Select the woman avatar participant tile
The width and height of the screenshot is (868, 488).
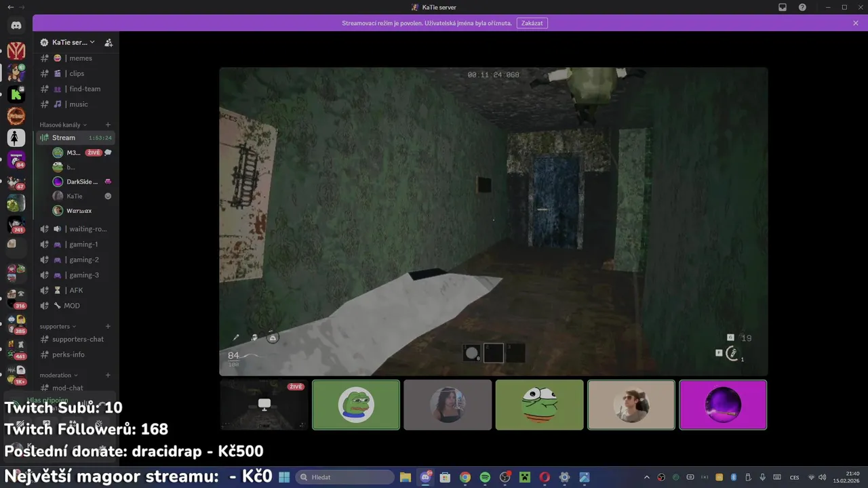tap(448, 405)
